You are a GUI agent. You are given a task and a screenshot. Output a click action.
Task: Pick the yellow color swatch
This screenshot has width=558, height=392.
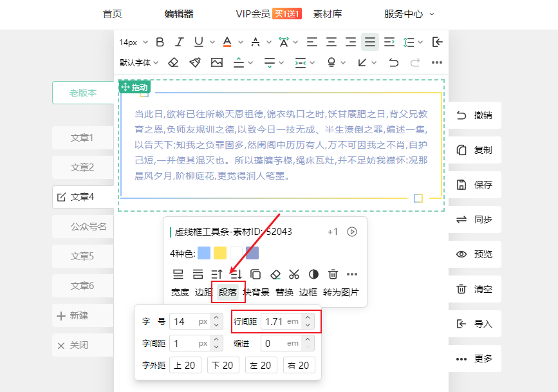click(x=220, y=253)
